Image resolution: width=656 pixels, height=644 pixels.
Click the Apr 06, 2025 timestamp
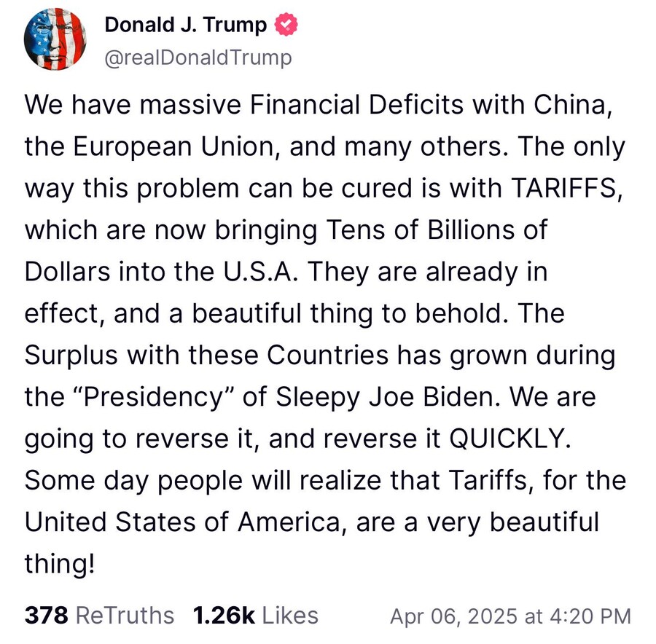pos(510,616)
